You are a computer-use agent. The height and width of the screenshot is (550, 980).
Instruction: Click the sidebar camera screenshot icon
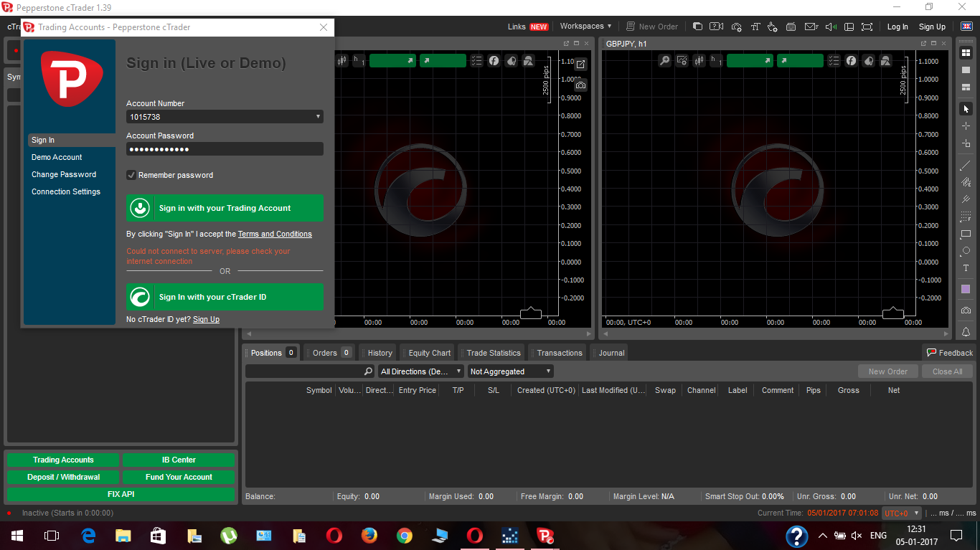coord(966,310)
